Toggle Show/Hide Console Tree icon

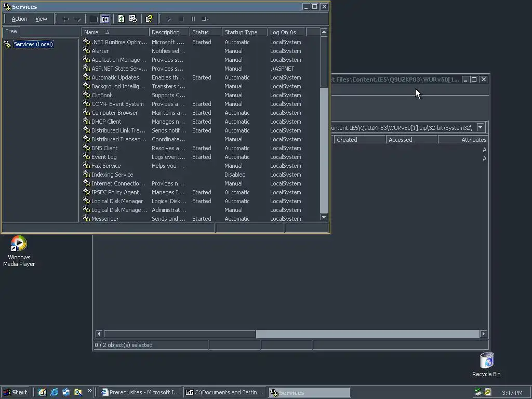(105, 19)
